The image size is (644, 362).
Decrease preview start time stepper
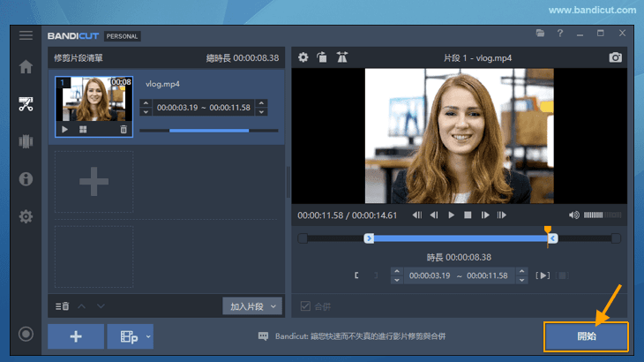tap(397, 280)
